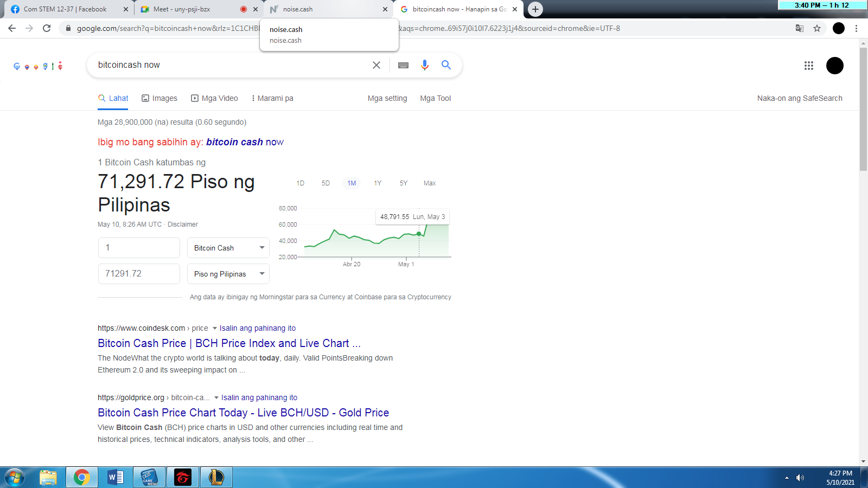Image resolution: width=868 pixels, height=488 pixels.
Task: Click coindesk Isalin ang pahinang ito
Action: click(258, 328)
